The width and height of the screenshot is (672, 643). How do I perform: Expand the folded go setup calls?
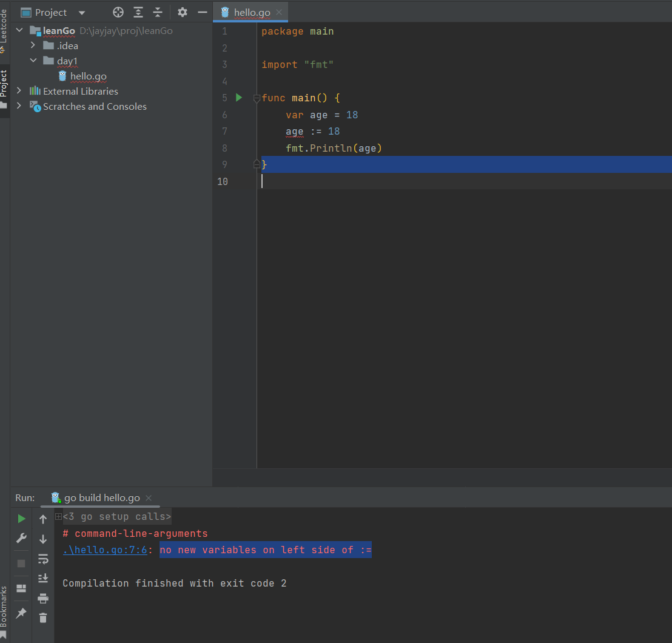[58, 517]
